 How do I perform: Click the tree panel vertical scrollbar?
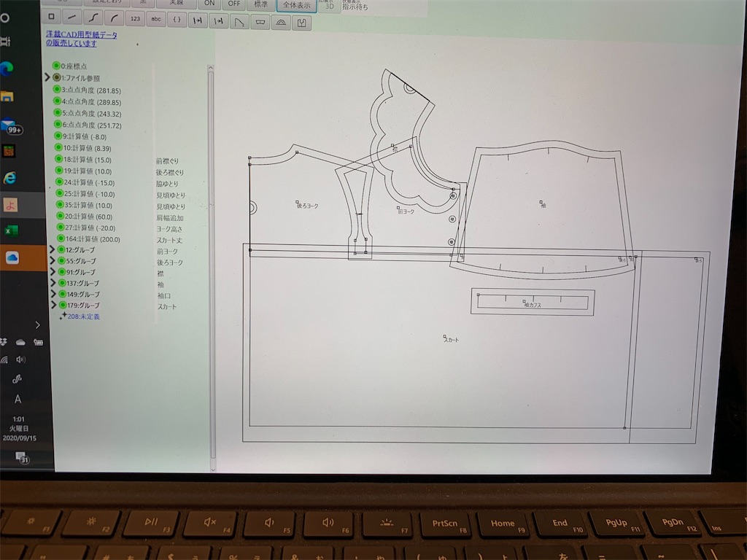coord(211,264)
